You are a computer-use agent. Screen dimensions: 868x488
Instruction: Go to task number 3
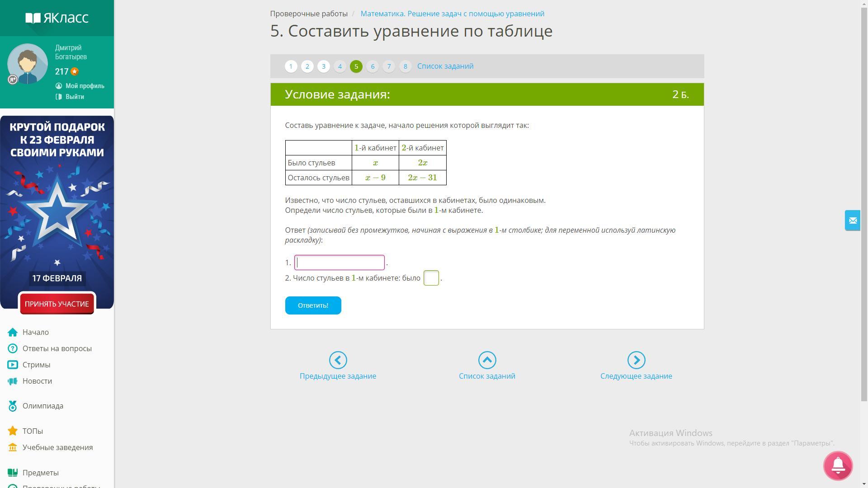[x=323, y=66]
